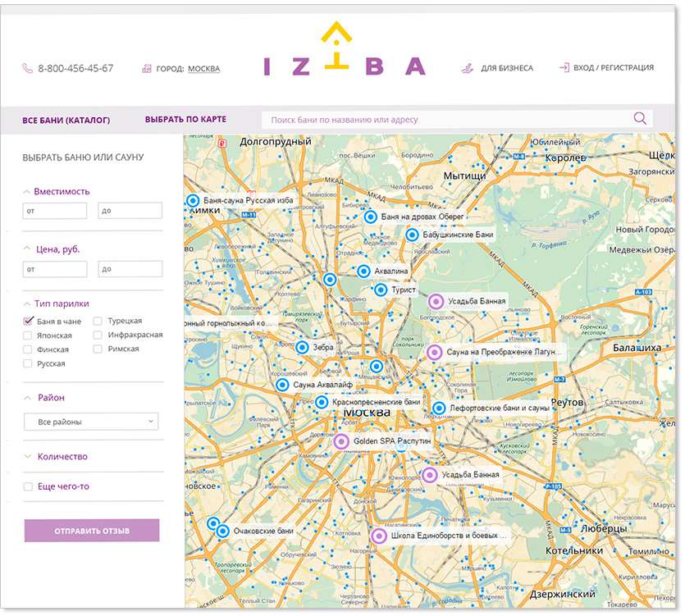This screenshot has height=616, width=685.
Task: Click the Лефортовские бани и сауны marker
Action: pyautogui.click(x=439, y=408)
